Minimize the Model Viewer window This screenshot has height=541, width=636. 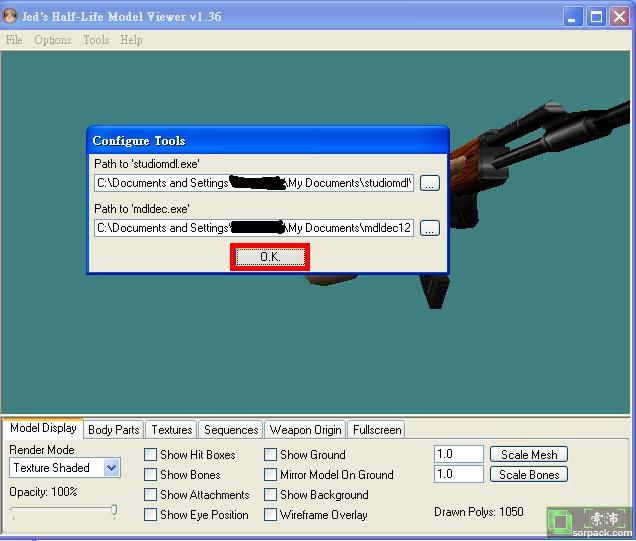(x=573, y=17)
